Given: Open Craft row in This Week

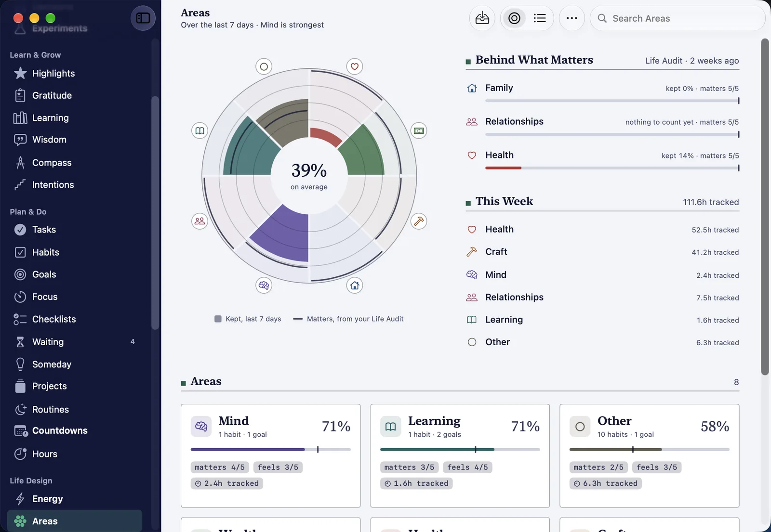Looking at the screenshot, I should click(602, 252).
